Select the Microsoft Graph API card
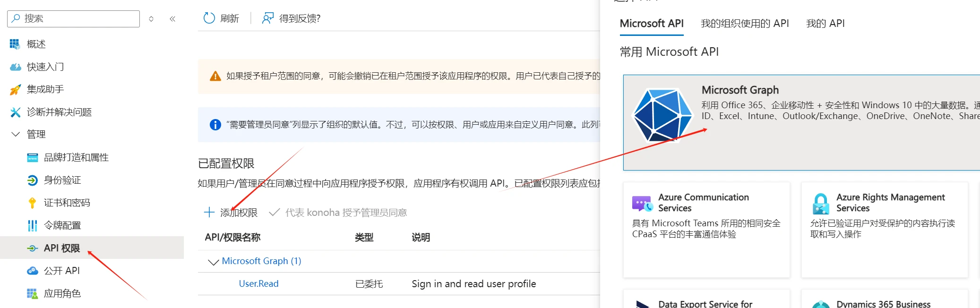 coord(801,122)
